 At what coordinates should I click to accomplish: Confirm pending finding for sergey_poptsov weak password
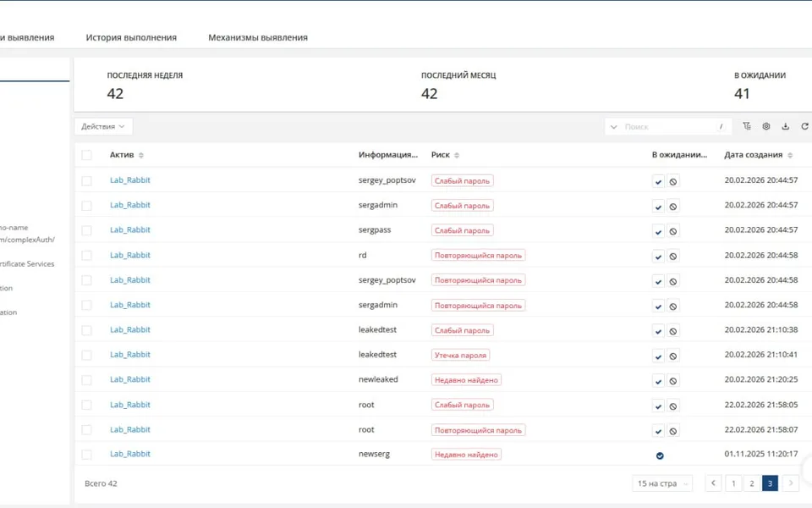658,181
